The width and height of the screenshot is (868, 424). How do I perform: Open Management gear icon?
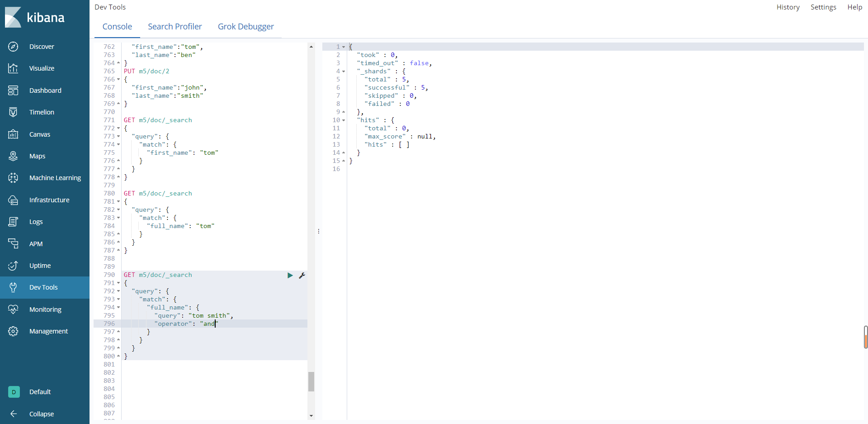point(13,331)
